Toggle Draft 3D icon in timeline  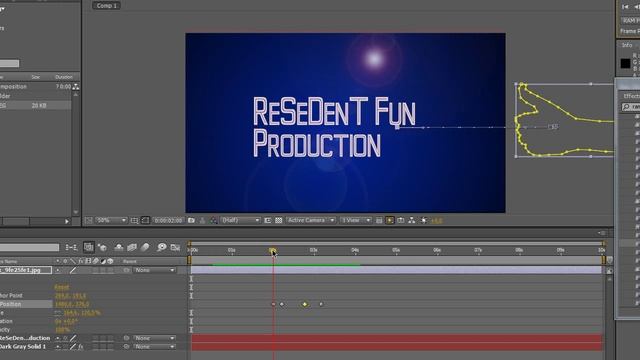click(x=102, y=247)
